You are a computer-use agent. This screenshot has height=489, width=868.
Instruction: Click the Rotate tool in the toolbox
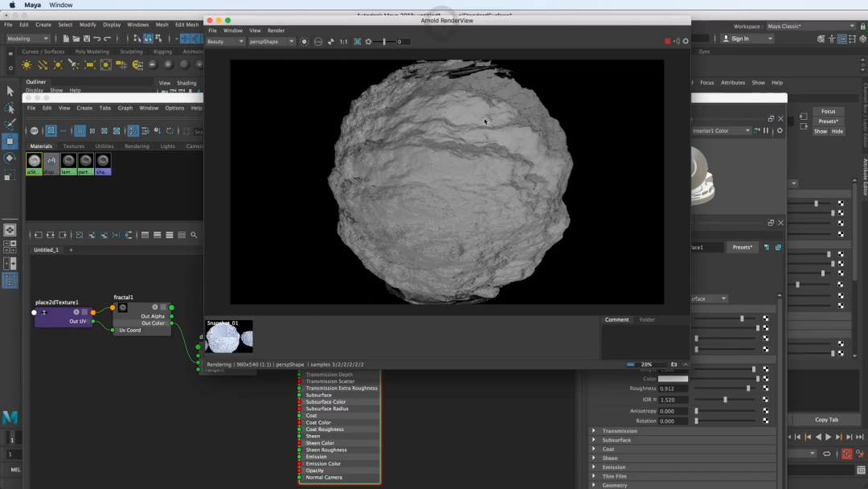point(10,158)
